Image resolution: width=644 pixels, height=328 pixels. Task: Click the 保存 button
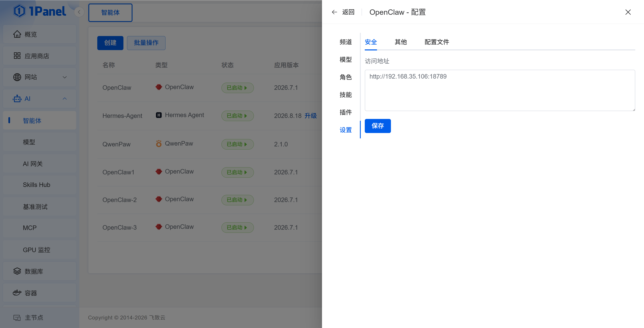(x=378, y=126)
